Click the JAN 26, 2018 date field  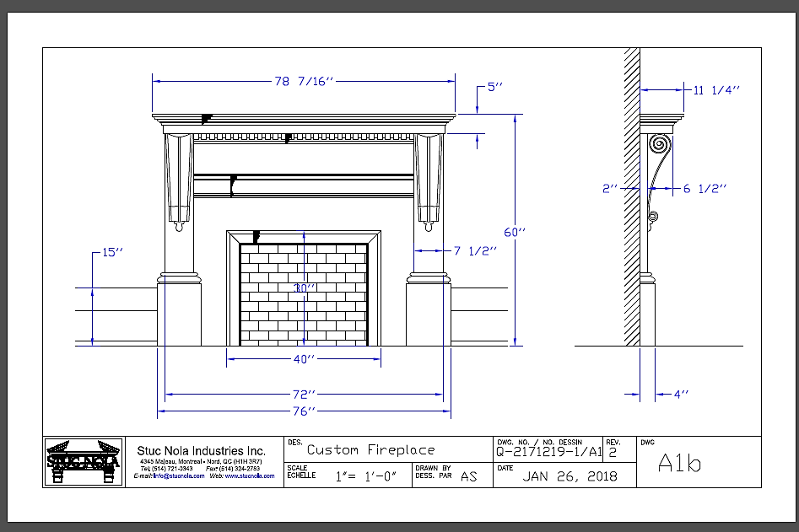pos(570,476)
